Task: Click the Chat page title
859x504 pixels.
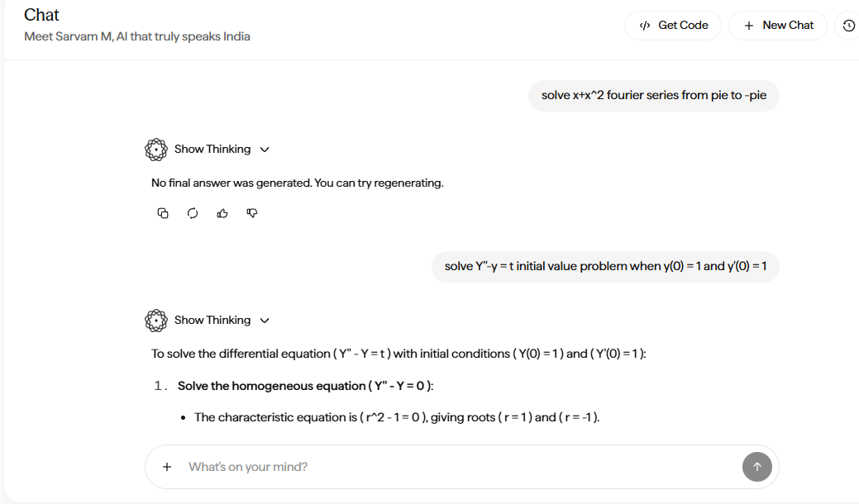Action: 41,15
